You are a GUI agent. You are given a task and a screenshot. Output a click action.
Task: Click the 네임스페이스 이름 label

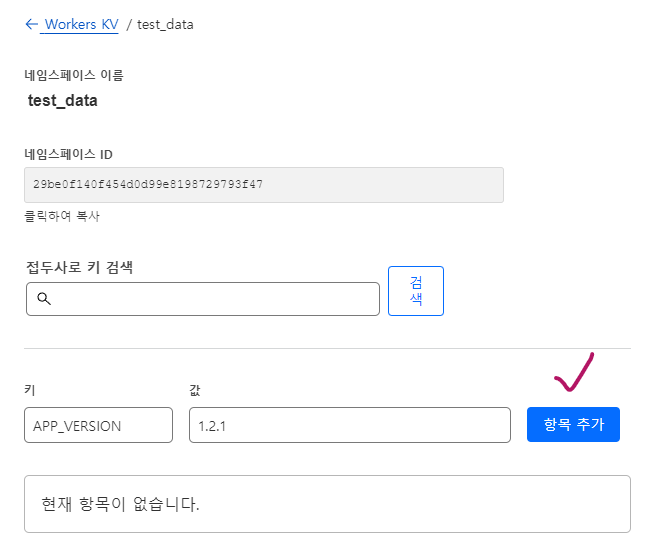click(x=74, y=75)
